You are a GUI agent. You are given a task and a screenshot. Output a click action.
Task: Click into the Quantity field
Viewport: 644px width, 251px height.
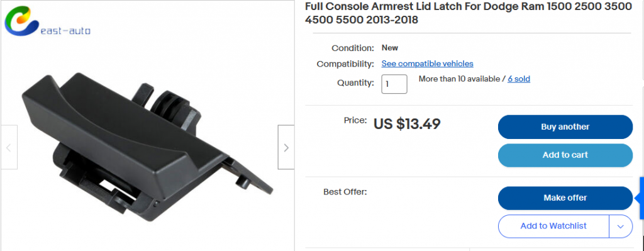(394, 84)
